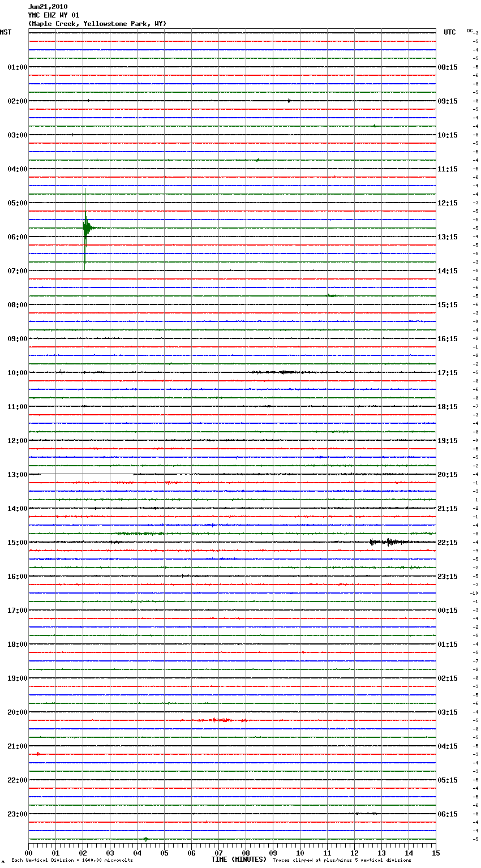Click the small red blip on the 21:15 trace
The image size is (481, 868).
38,754
